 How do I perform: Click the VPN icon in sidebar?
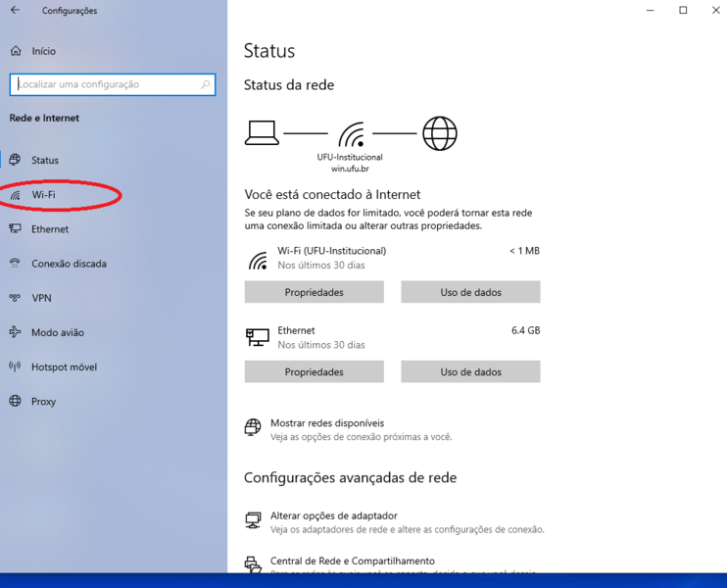point(15,298)
